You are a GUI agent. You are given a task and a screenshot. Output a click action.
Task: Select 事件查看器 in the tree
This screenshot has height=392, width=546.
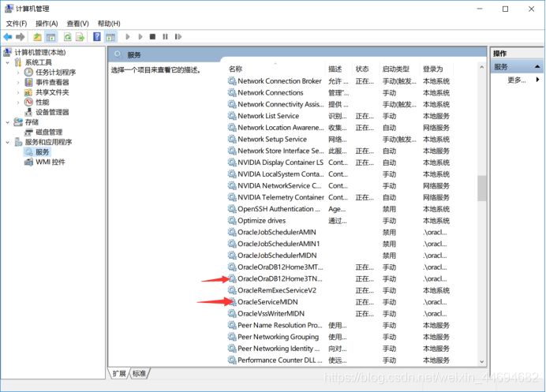52,82
